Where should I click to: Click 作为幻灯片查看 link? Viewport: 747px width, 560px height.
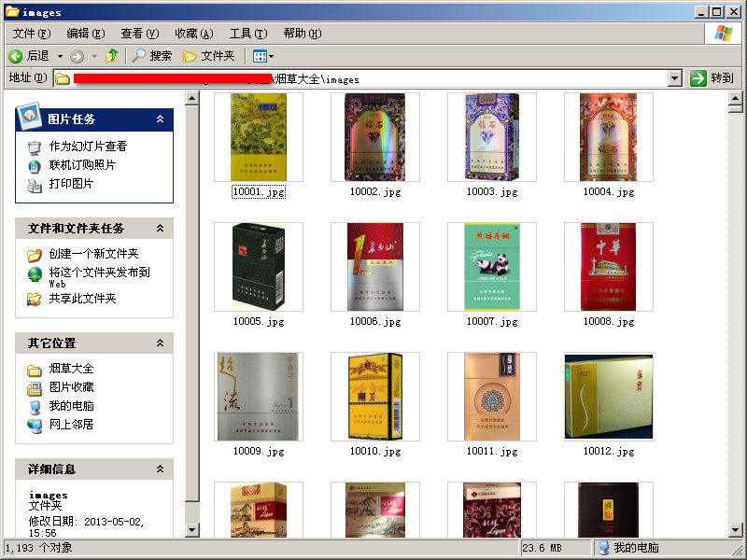tap(88, 147)
